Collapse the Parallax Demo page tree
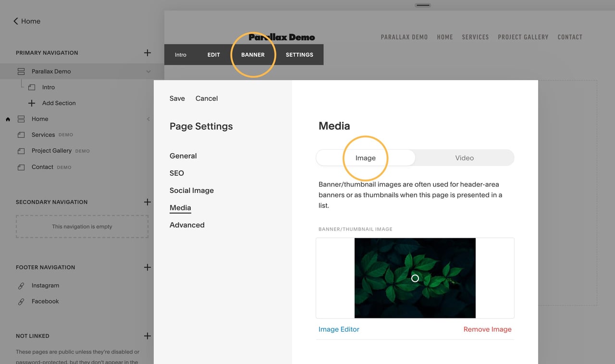The image size is (615, 364). (148, 71)
